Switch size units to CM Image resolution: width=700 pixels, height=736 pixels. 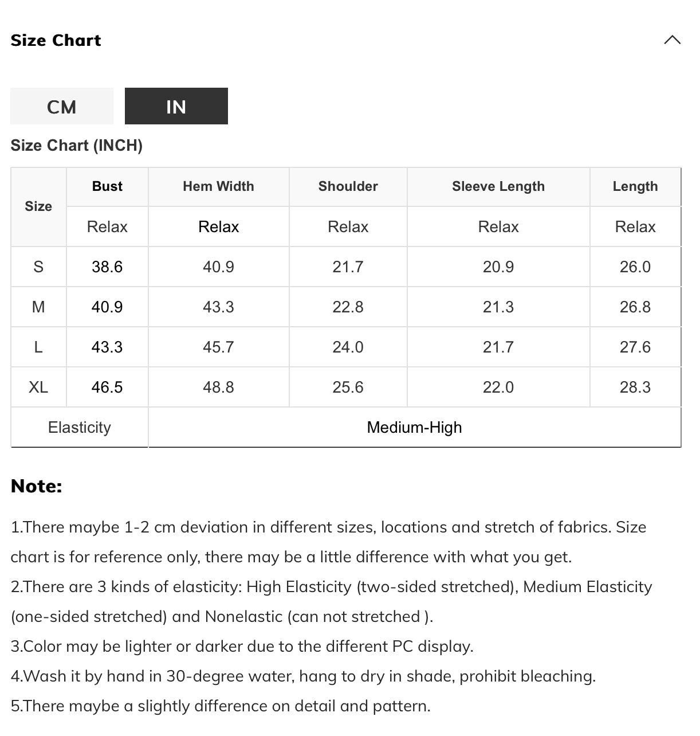coord(62,106)
